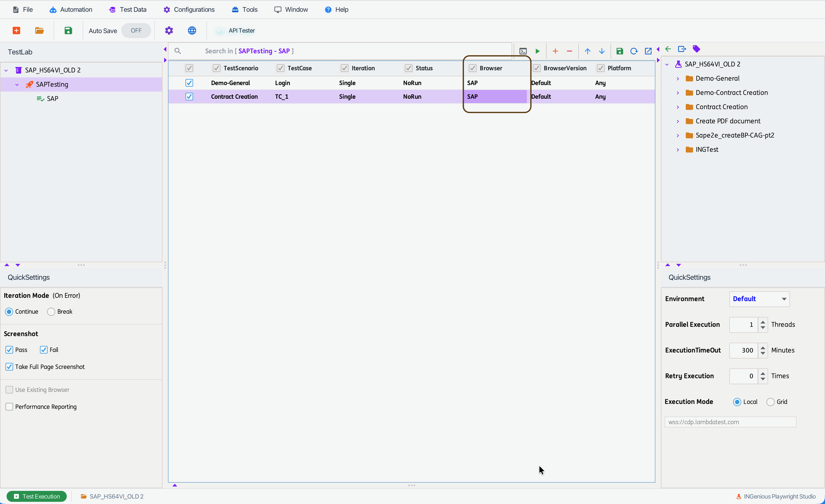Expand the Demo-General folder
Viewport: 825px width, 504px height.
click(678, 79)
